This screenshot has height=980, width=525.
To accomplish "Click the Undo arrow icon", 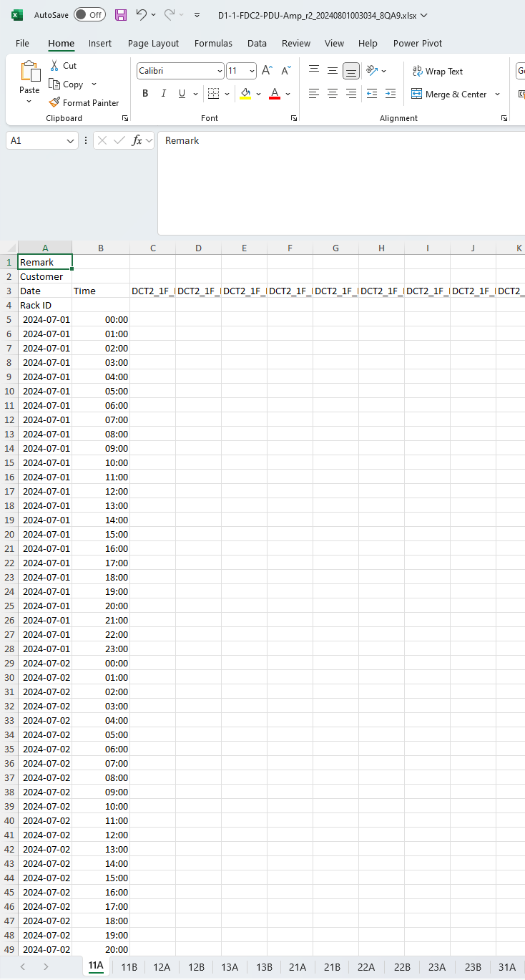I will click(142, 15).
